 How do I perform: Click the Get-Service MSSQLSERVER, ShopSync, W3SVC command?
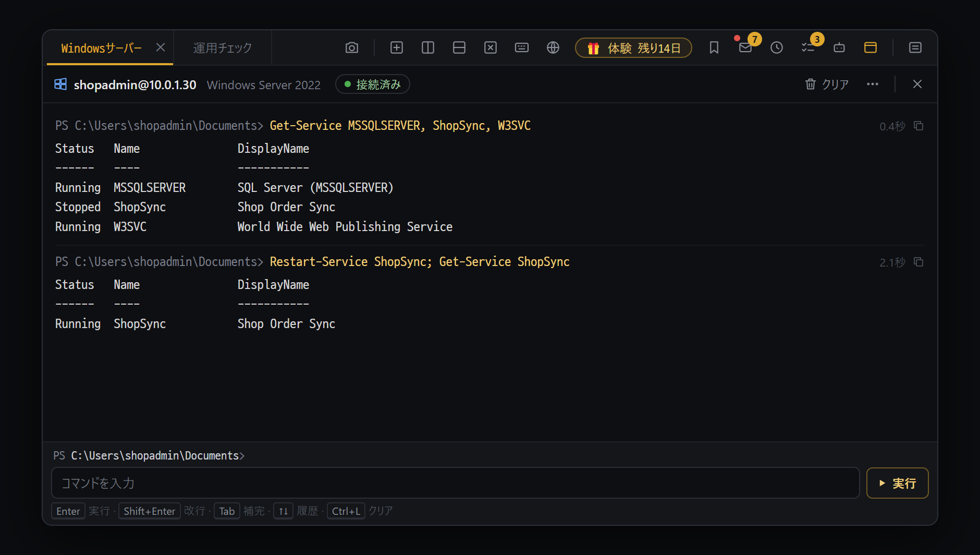coord(400,126)
